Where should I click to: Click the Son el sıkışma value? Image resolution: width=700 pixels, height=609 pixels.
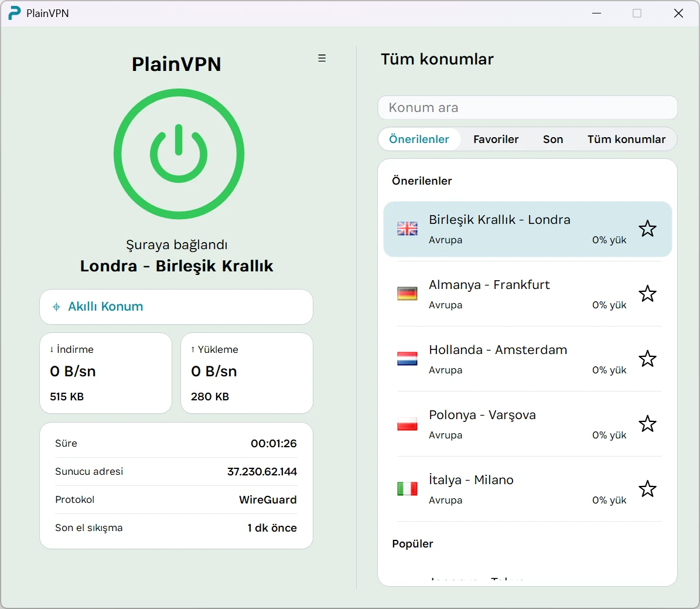pos(272,528)
